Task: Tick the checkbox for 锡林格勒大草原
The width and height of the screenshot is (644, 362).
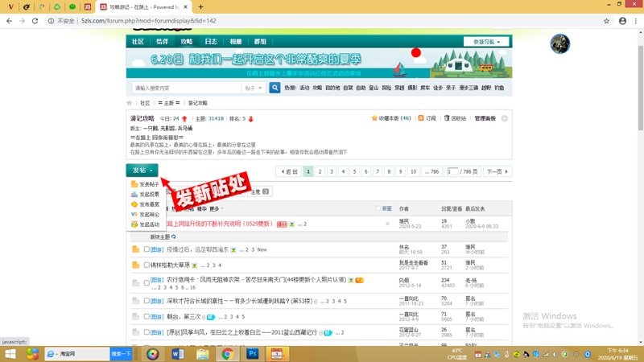Action: click(x=147, y=265)
